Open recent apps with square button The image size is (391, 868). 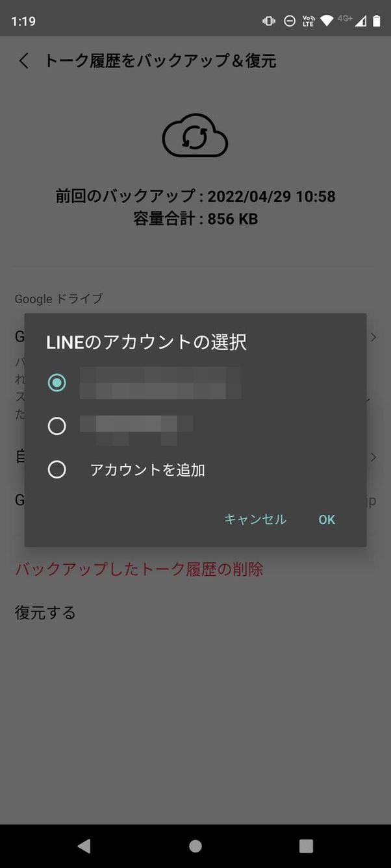pos(306,845)
